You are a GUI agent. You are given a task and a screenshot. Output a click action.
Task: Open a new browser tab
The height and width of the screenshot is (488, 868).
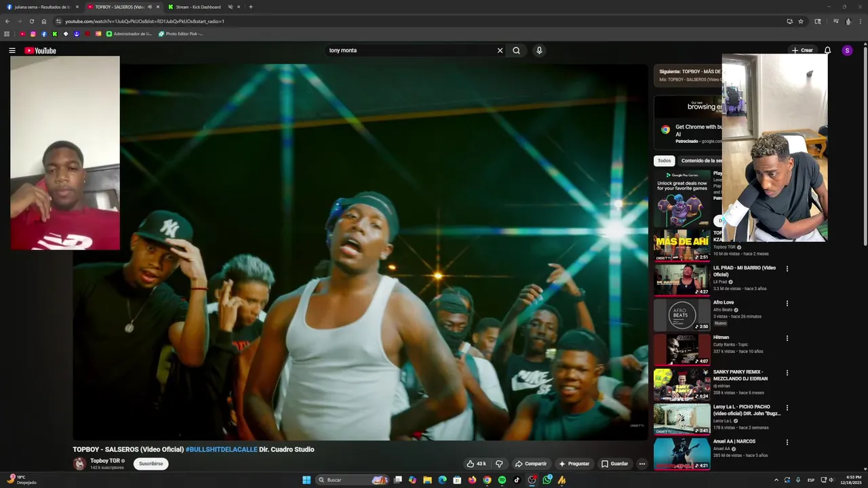pyautogui.click(x=251, y=7)
